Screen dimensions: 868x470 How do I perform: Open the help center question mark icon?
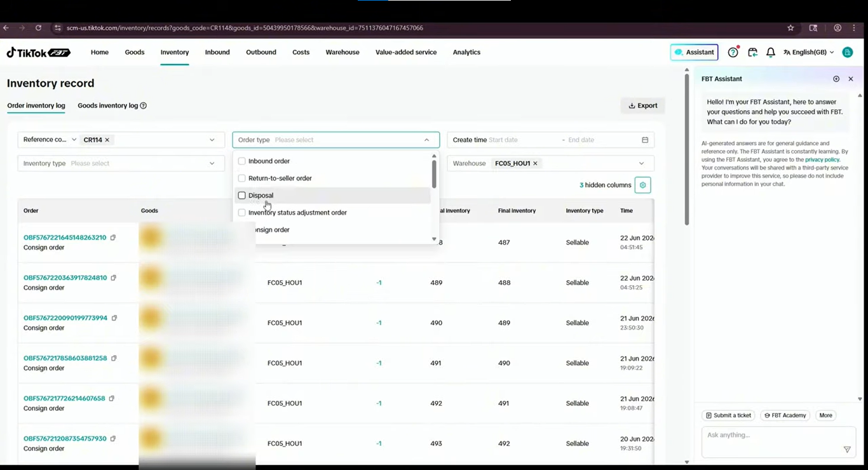(733, 52)
